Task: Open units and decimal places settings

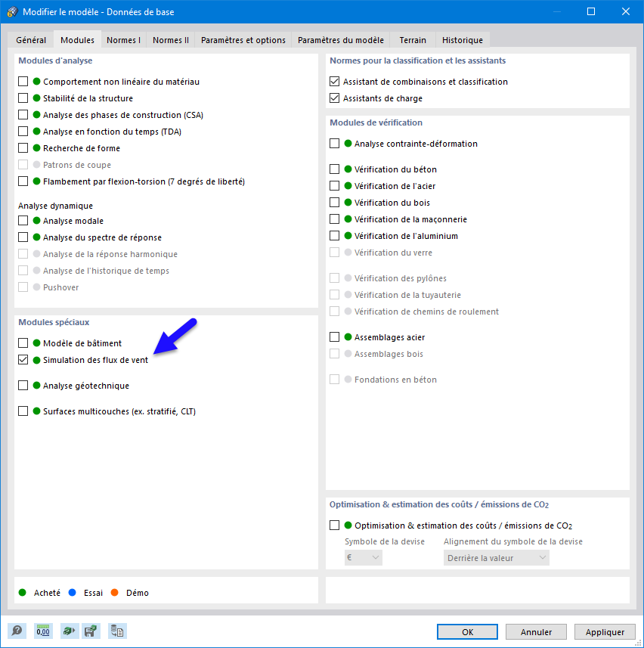Action: (x=42, y=631)
